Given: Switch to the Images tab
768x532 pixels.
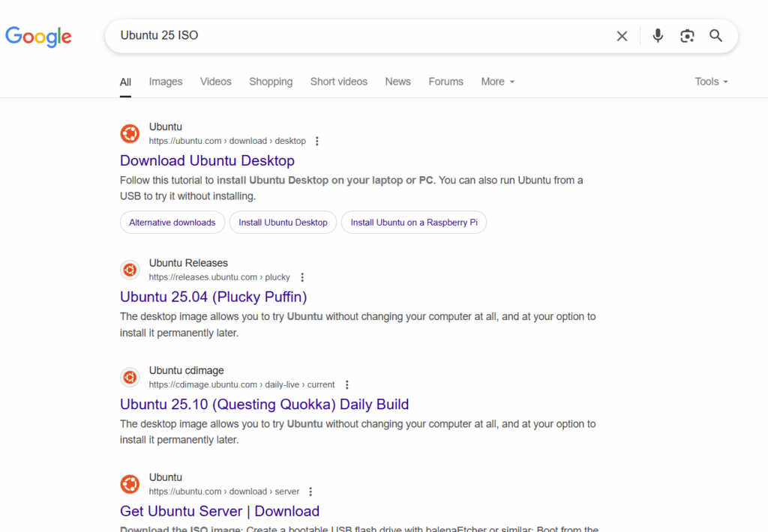Looking at the screenshot, I should pos(166,82).
